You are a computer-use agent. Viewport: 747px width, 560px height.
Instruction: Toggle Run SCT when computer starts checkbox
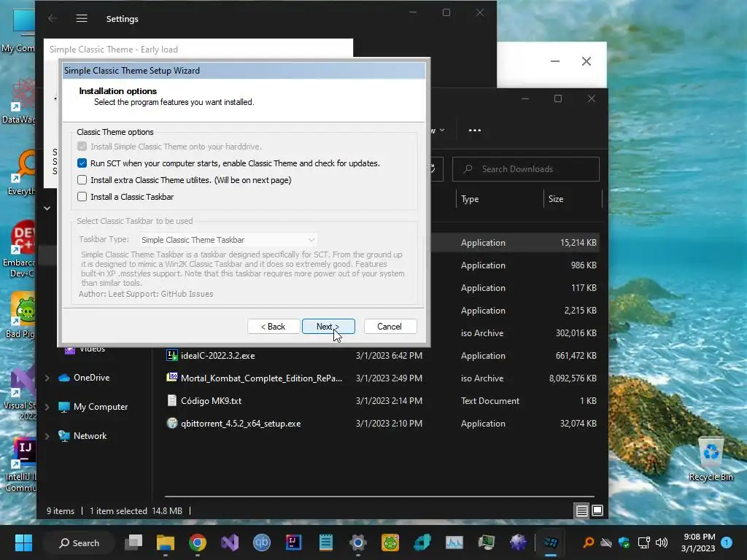click(82, 163)
